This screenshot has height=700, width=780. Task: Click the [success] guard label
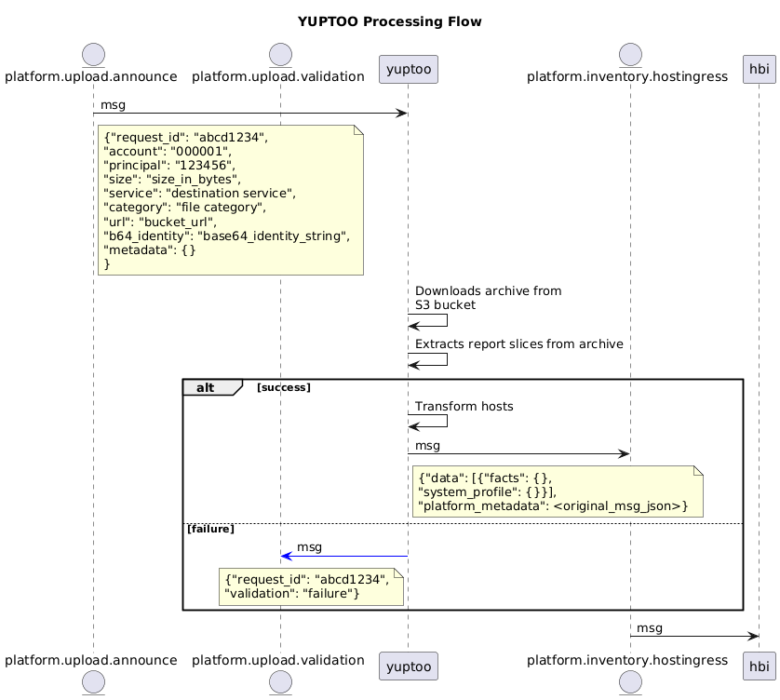[284, 387]
